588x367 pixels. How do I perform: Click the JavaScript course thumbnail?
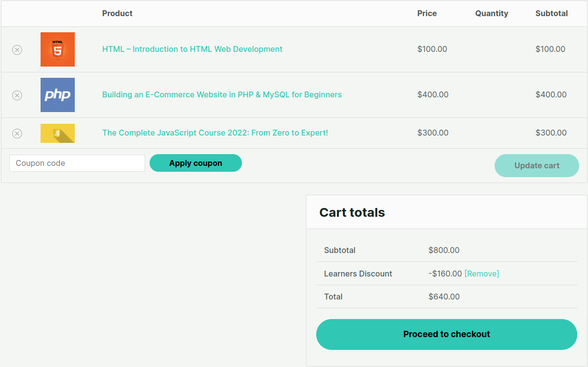click(x=57, y=133)
